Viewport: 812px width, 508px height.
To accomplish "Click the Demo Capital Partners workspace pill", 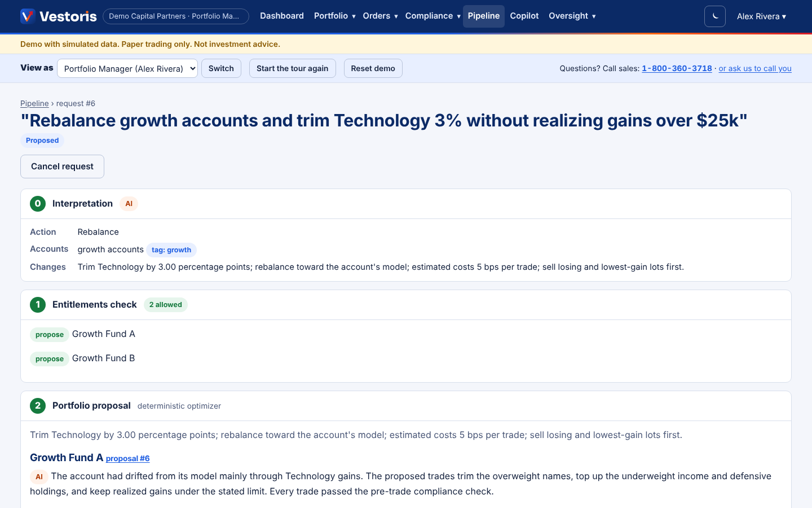I will click(176, 16).
